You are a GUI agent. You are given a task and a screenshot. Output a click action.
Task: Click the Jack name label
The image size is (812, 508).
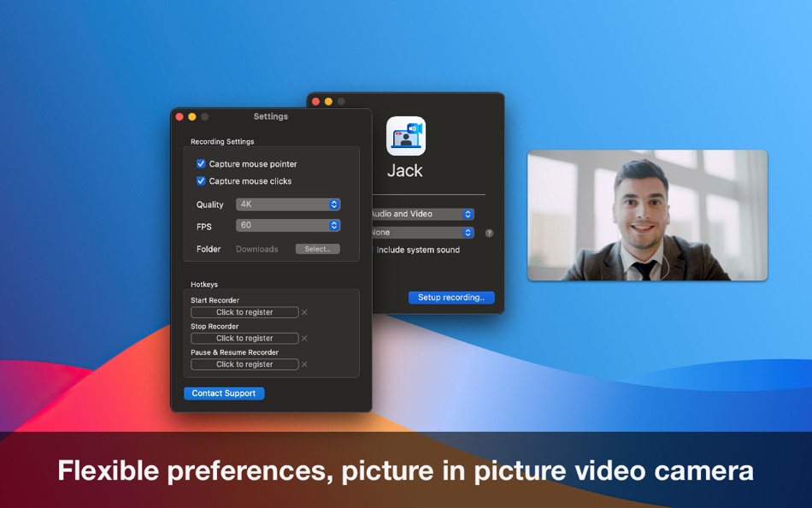[405, 170]
